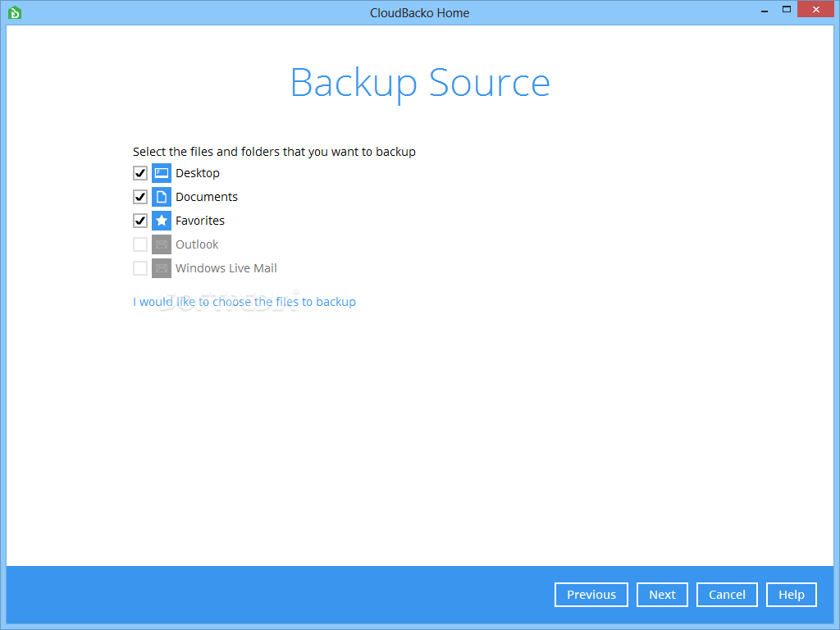Click 'Select the files and folders' instruction text
Screen dimensions: 840x630
274,152
